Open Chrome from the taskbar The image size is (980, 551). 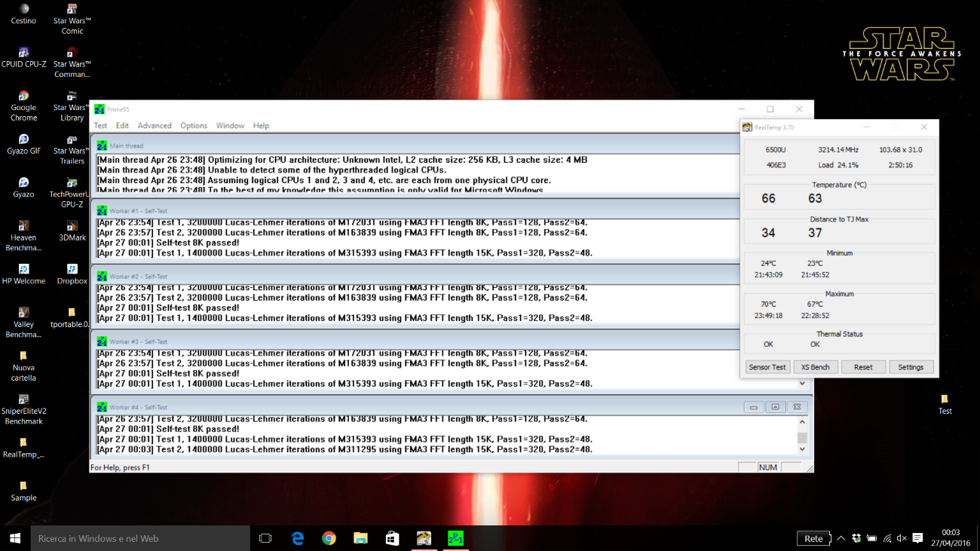coord(329,538)
